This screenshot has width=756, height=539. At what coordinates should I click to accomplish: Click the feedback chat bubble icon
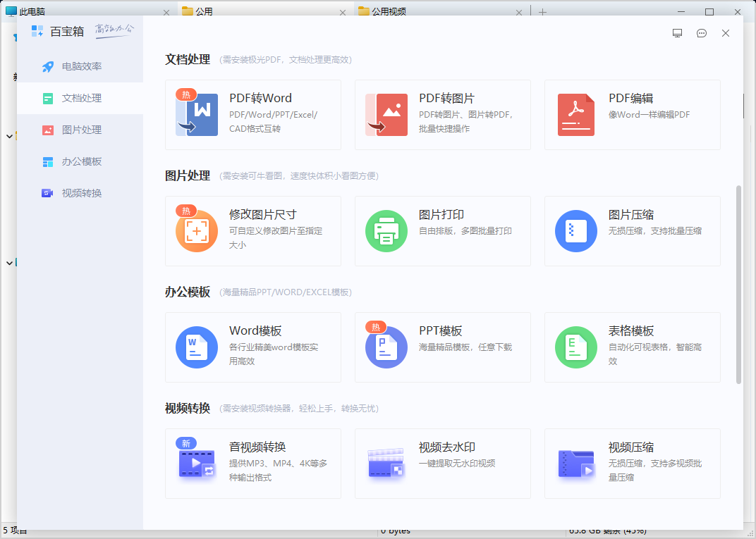pos(702,33)
